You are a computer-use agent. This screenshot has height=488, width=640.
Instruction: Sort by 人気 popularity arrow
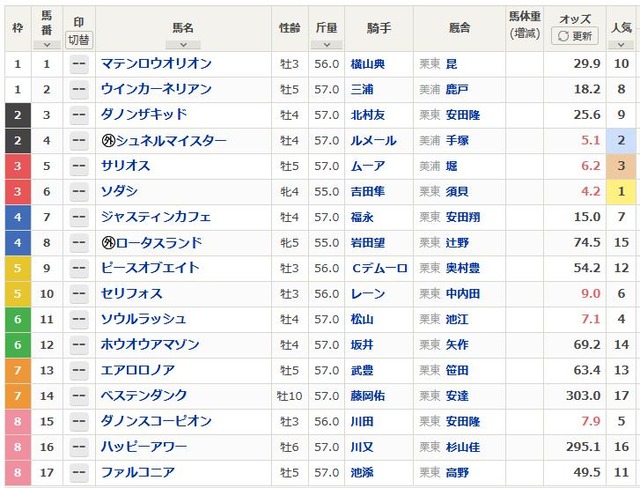(621, 45)
